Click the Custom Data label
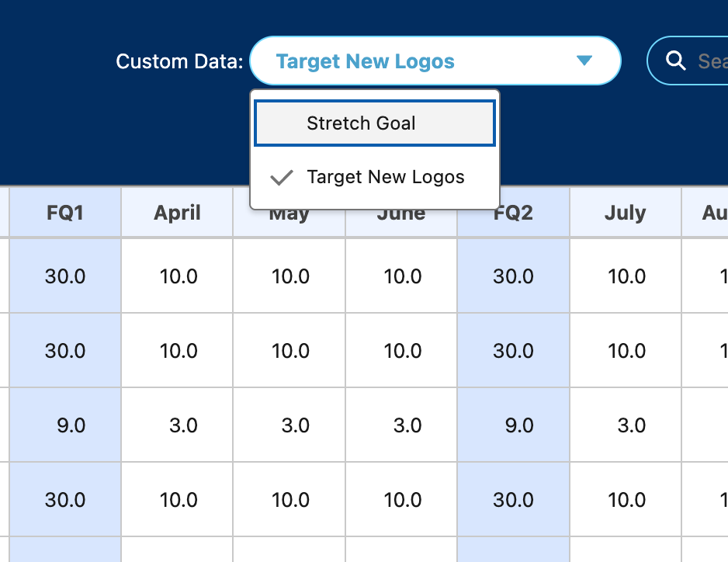This screenshot has width=728, height=562. 179,61
